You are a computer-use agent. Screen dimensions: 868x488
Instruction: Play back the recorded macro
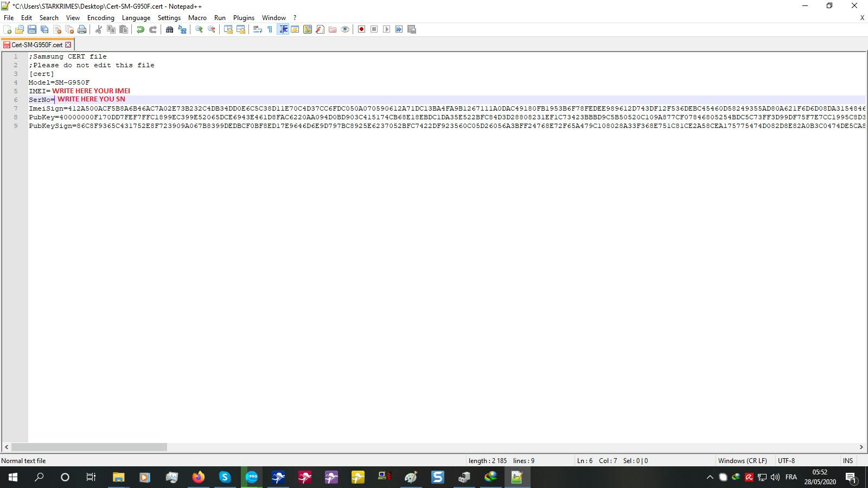pos(387,29)
